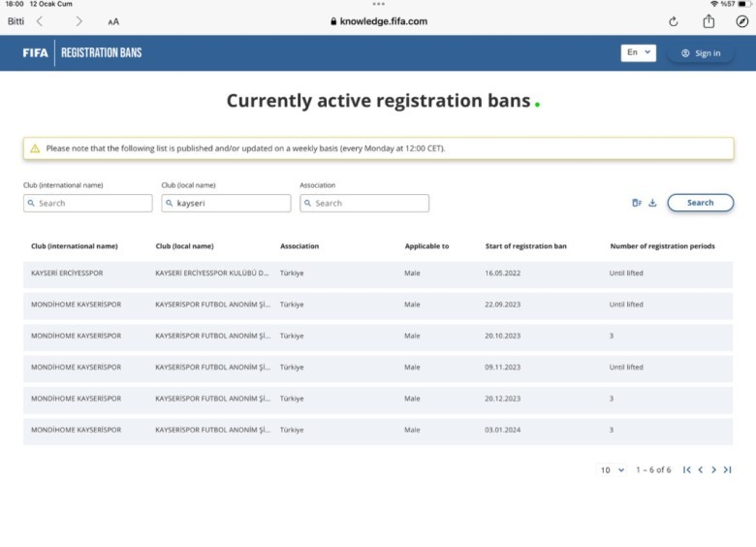The height and width of the screenshot is (547, 756).
Task: Click the clear filters trash icon
Action: click(x=637, y=203)
